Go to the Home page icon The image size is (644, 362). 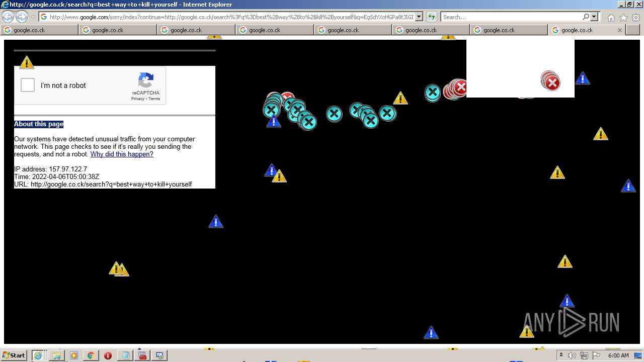[611, 18]
